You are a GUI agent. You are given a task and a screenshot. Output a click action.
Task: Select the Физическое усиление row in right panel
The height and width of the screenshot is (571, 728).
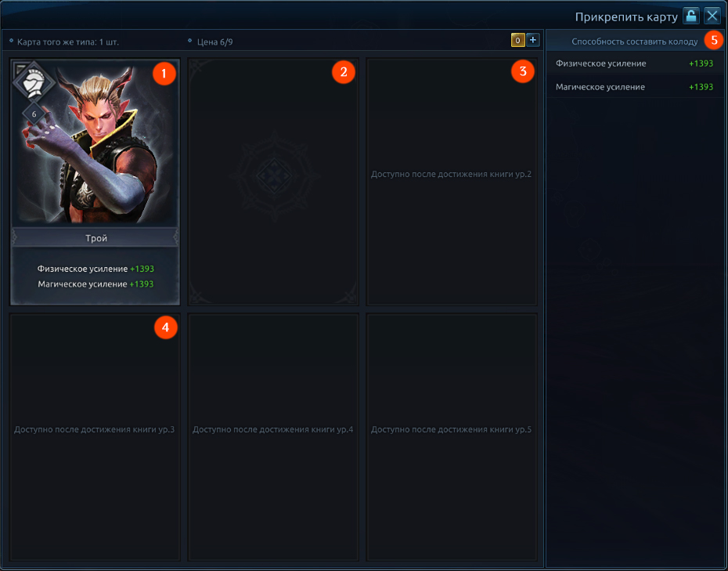635,63
